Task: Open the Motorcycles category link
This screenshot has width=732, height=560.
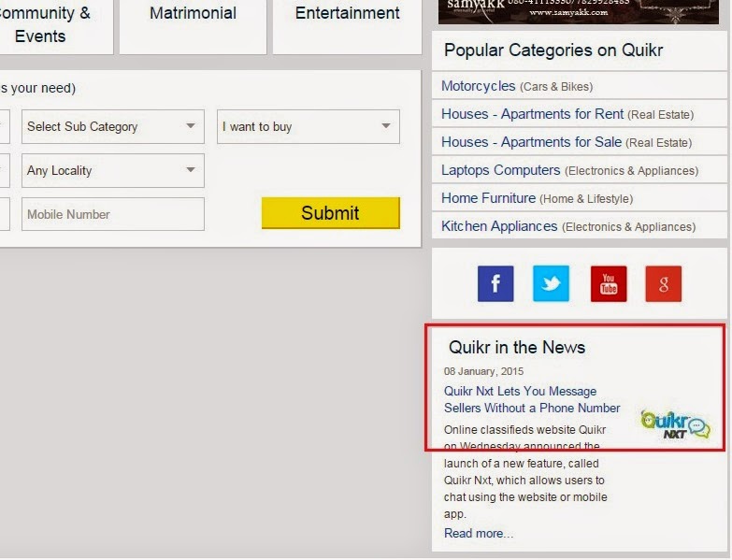Action: point(478,86)
